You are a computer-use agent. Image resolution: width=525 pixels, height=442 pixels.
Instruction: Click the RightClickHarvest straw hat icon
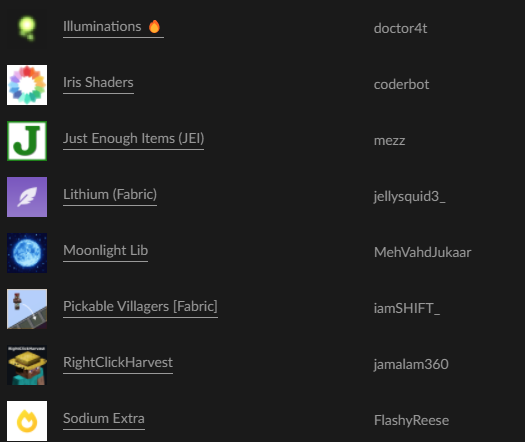(x=27, y=365)
